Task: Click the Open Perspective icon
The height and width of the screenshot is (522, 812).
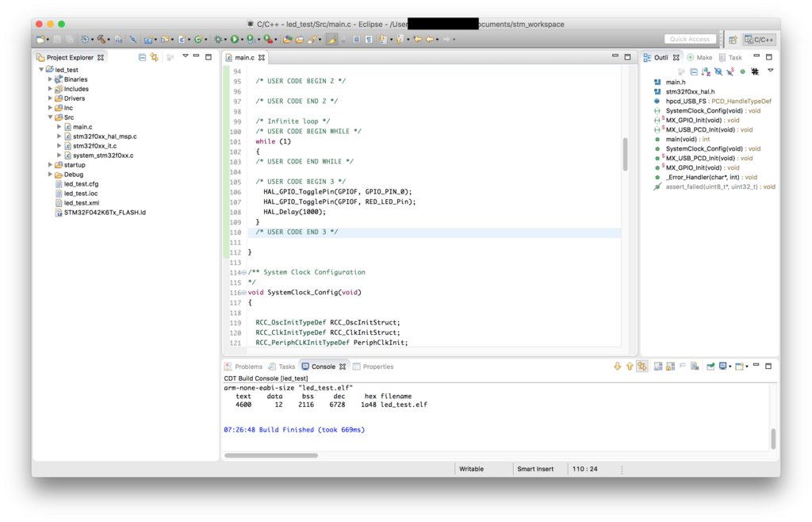Action: 733,40
